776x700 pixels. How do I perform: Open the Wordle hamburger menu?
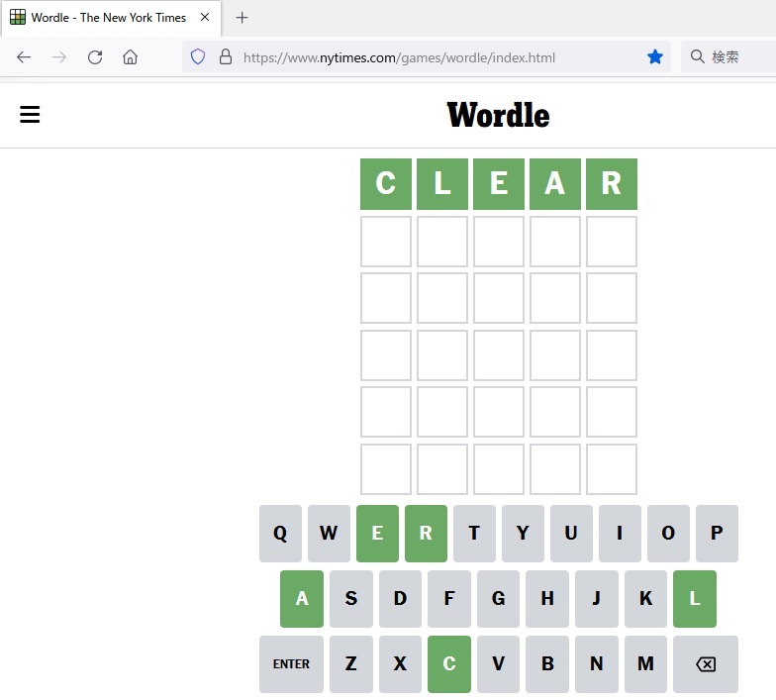click(x=30, y=115)
